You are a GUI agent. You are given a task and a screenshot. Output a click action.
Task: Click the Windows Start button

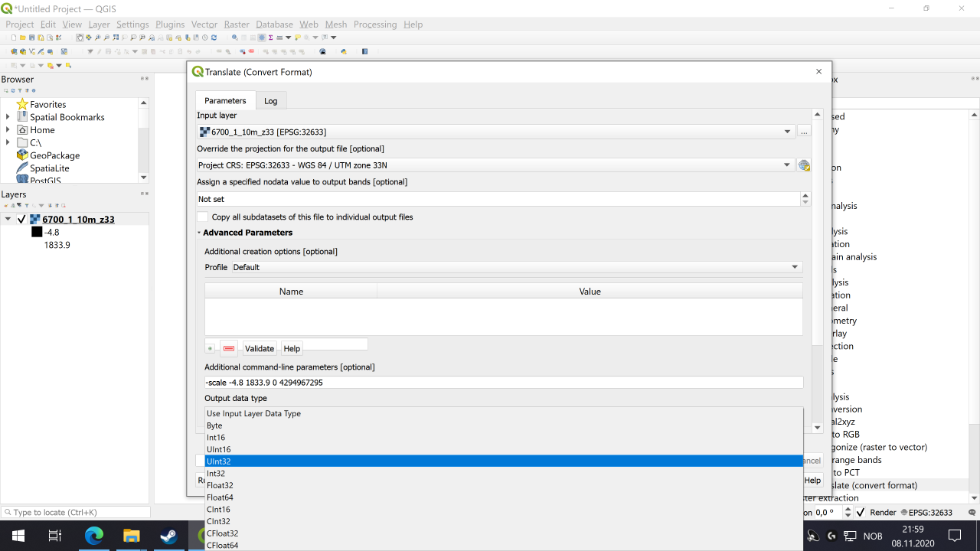[18, 536]
